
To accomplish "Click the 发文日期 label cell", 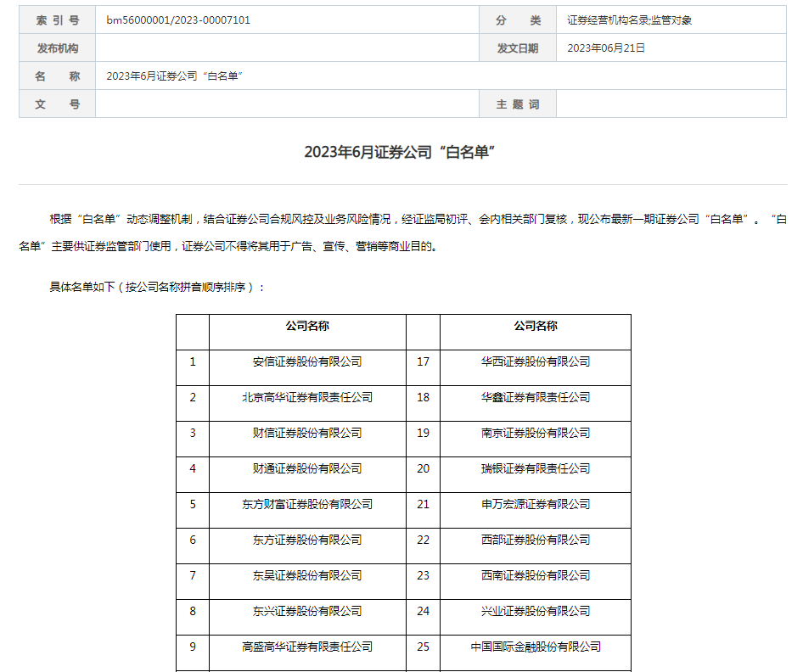I will (x=518, y=48).
